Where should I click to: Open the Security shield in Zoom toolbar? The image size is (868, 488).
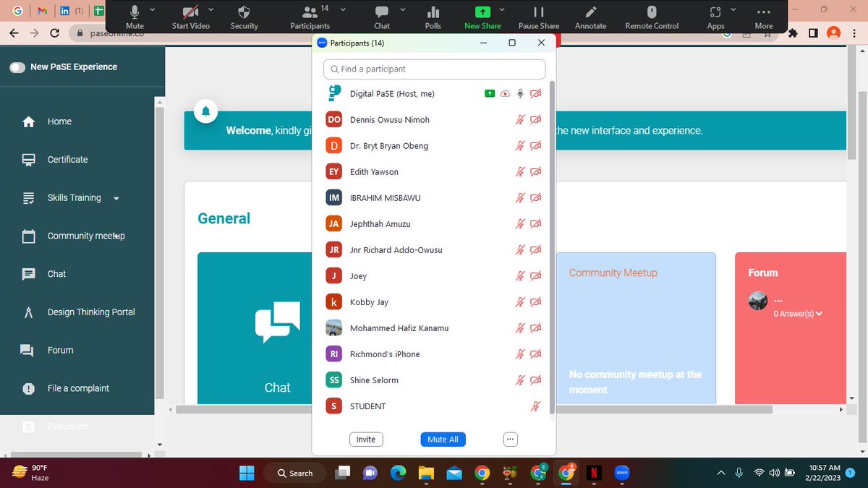point(244,17)
